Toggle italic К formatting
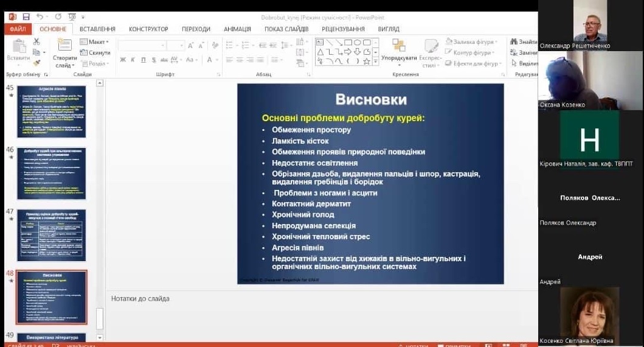 (x=133, y=60)
